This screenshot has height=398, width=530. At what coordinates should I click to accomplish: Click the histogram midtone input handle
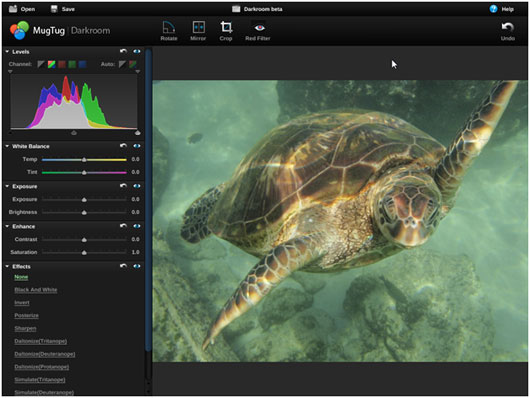click(x=74, y=133)
